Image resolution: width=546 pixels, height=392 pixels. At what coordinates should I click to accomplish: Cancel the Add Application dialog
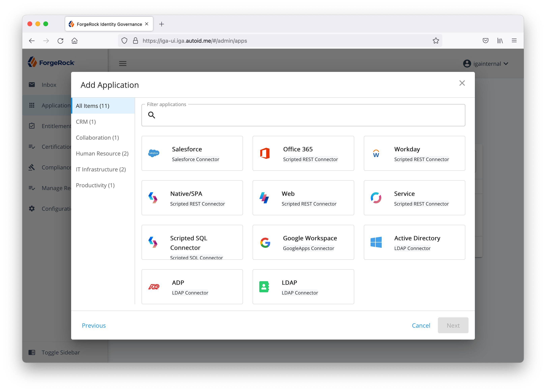tap(421, 325)
